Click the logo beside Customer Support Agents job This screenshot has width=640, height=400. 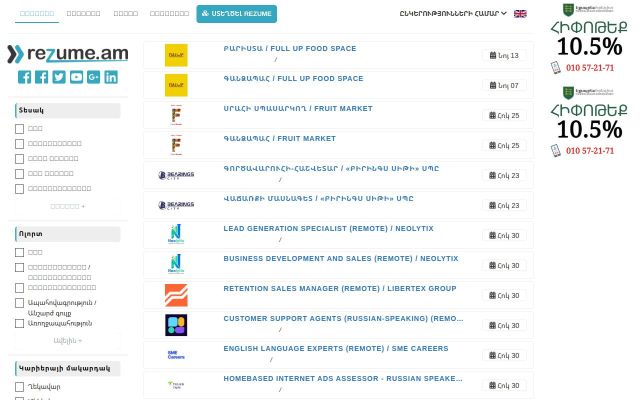(176, 325)
